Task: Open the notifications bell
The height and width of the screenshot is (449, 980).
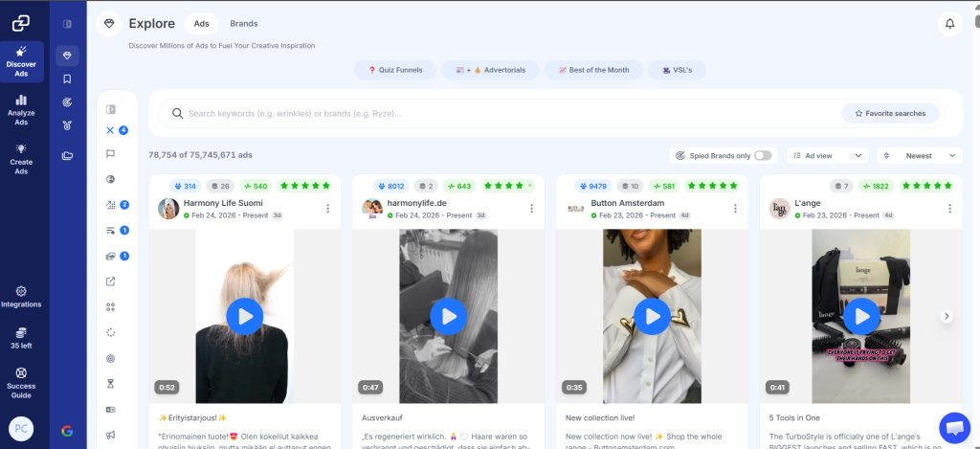Action: 949,24
